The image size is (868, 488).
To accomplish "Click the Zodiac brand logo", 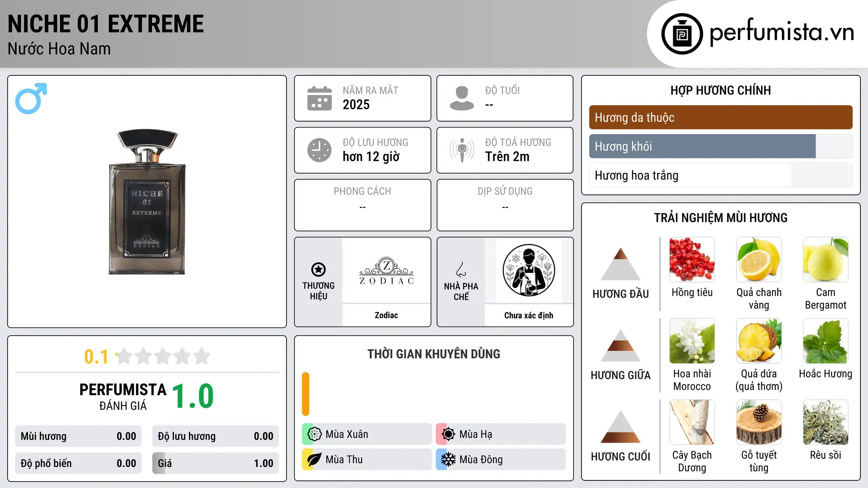I will tap(387, 270).
